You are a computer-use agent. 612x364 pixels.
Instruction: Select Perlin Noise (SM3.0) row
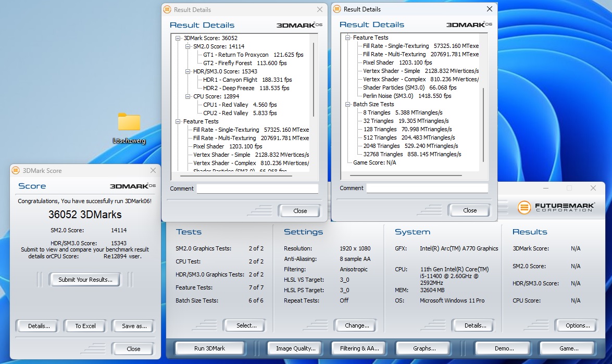(x=407, y=96)
